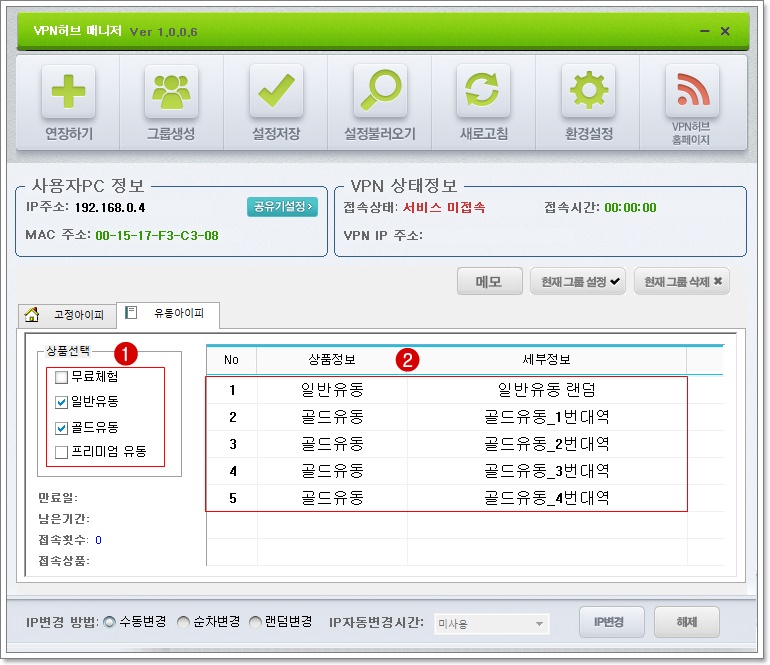The height and width of the screenshot is (665, 770).
Task: Click the 공유기설정 button
Action: 282,207
